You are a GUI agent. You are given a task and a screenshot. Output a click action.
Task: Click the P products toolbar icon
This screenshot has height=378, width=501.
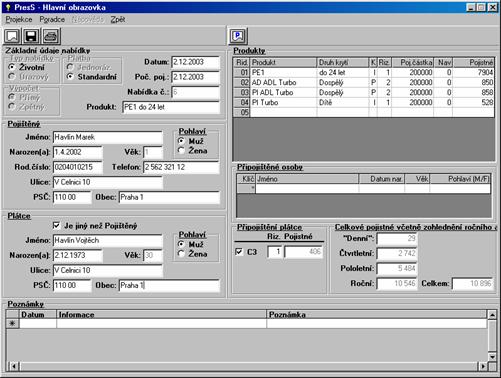(x=238, y=36)
